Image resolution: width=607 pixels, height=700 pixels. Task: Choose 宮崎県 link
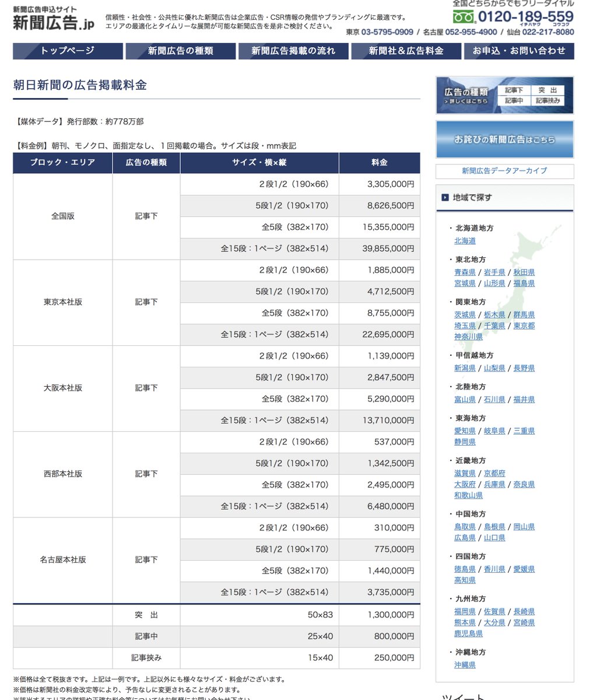(x=524, y=624)
